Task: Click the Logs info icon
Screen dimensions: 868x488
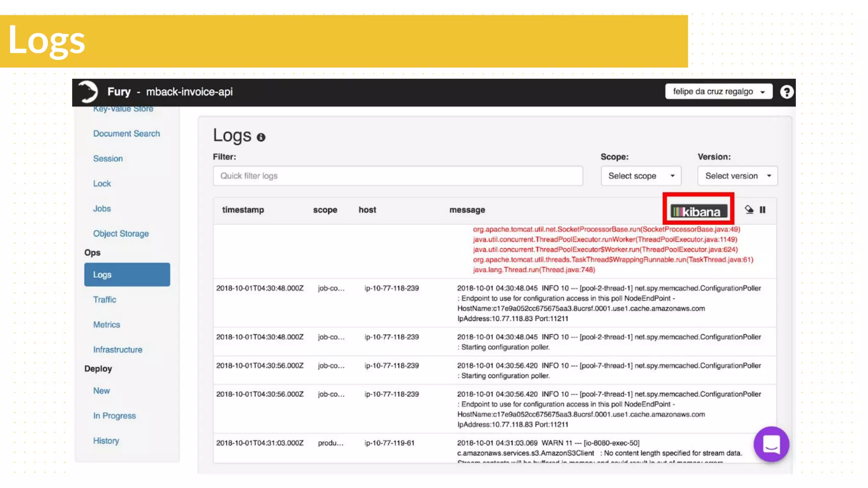Action: point(261,137)
